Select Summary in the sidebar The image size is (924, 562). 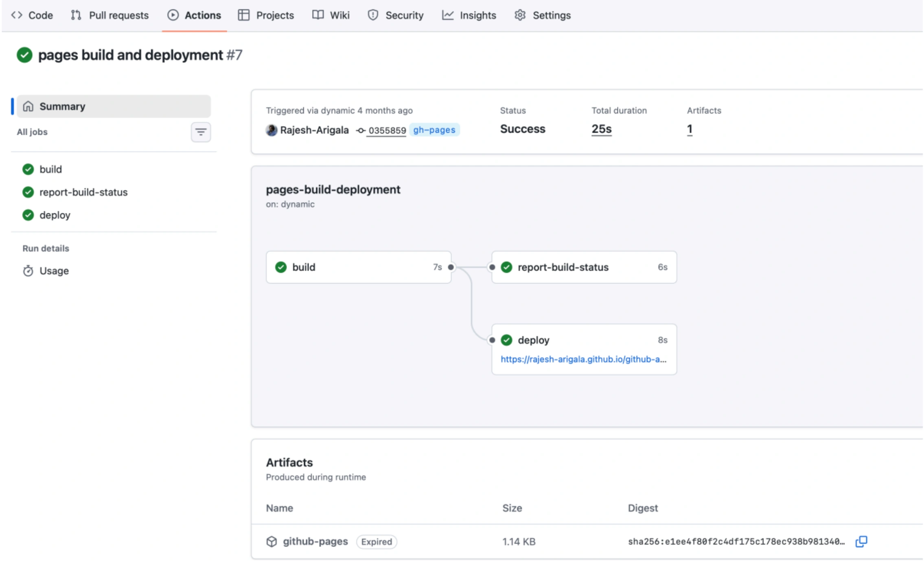[x=114, y=106]
